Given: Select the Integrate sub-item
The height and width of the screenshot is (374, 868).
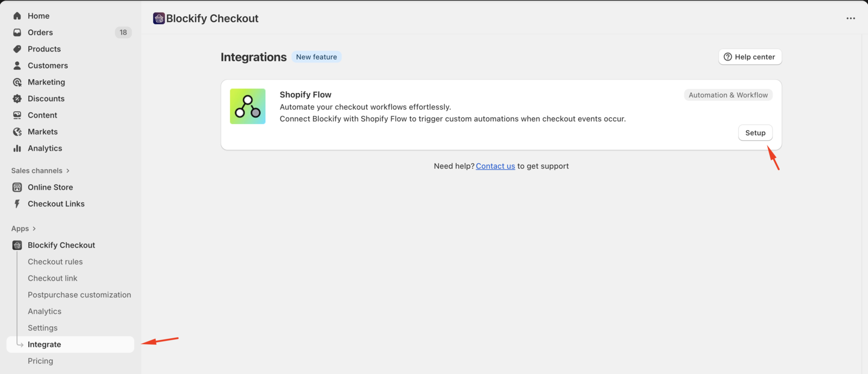Looking at the screenshot, I should 71,345.
